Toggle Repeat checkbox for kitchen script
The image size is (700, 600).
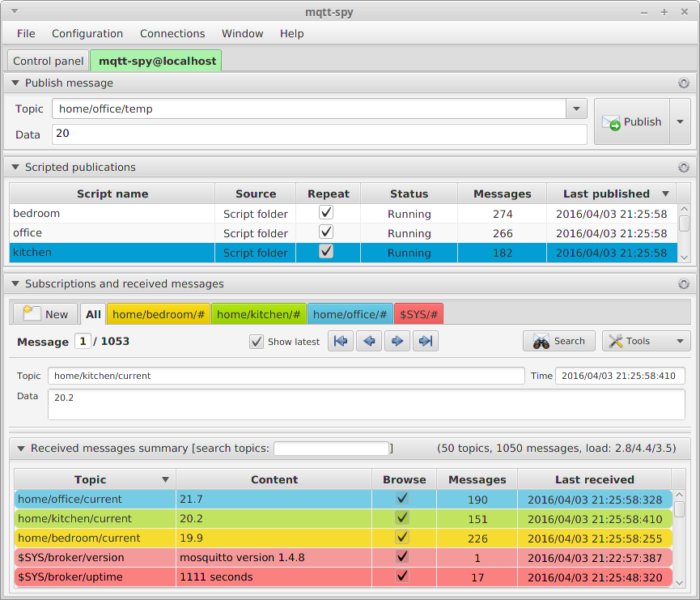tap(326, 252)
